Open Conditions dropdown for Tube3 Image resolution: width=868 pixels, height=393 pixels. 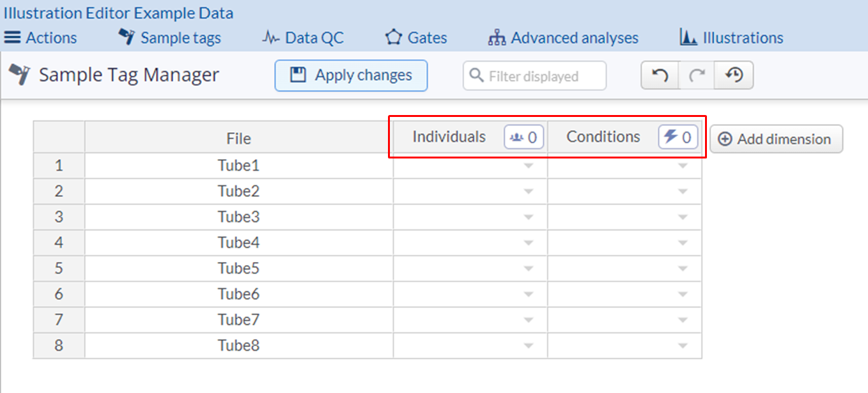683,217
